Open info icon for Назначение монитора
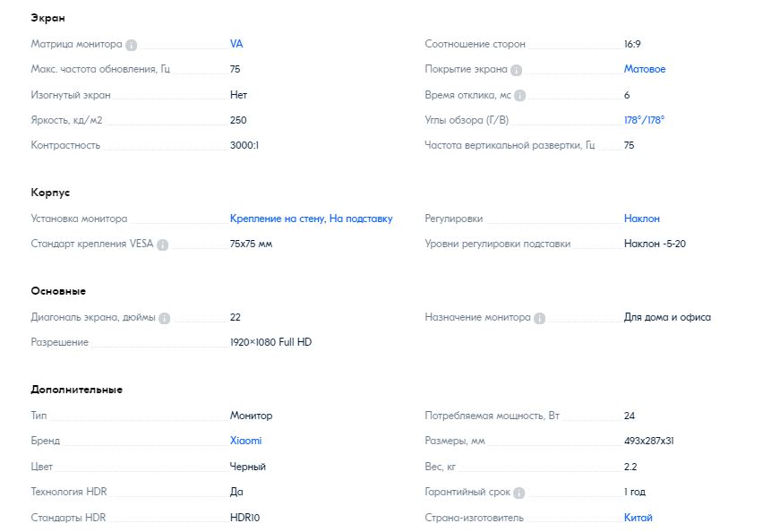 [x=539, y=318]
